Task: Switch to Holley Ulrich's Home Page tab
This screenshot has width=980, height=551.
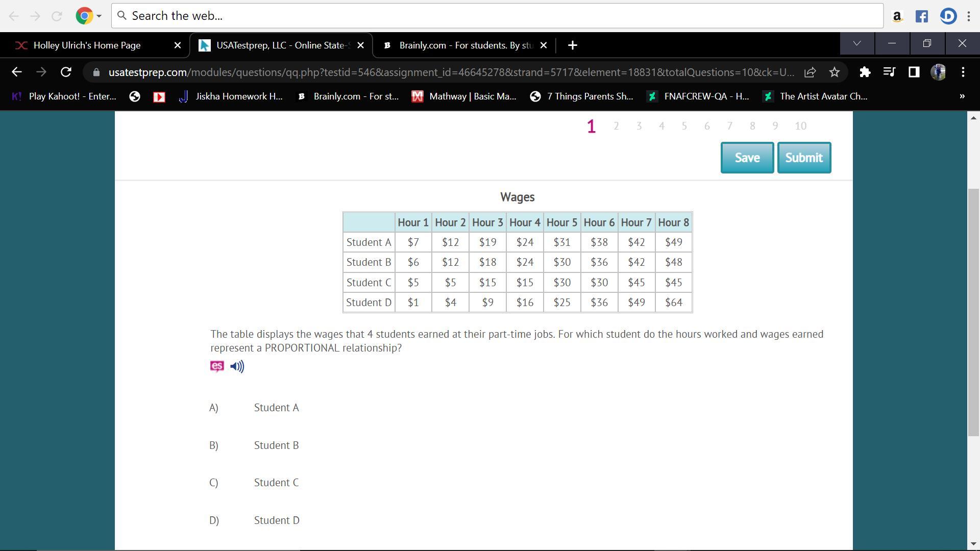Action: click(x=87, y=45)
